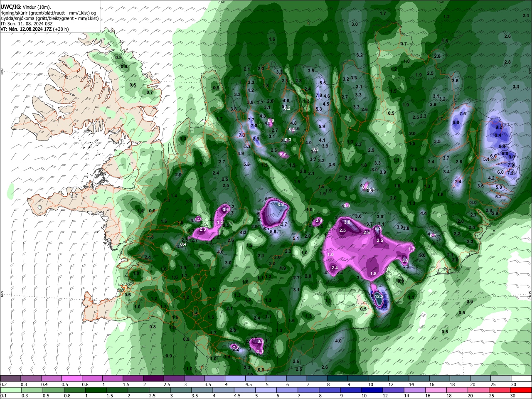Image resolution: width=532 pixels, height=399 pixels.
Task: Click the red swatch ending the lower legend
Action: click(x=521, y=390)
